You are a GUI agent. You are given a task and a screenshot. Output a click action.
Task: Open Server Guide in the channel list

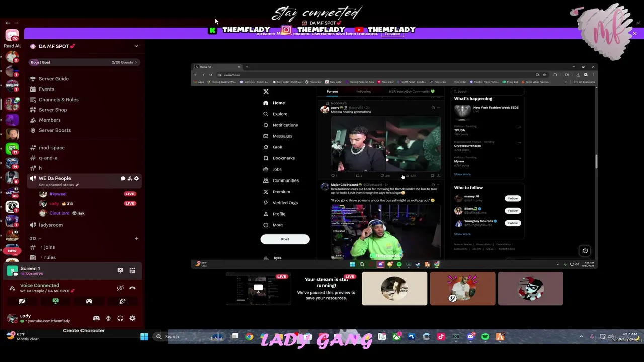point(54,79)
